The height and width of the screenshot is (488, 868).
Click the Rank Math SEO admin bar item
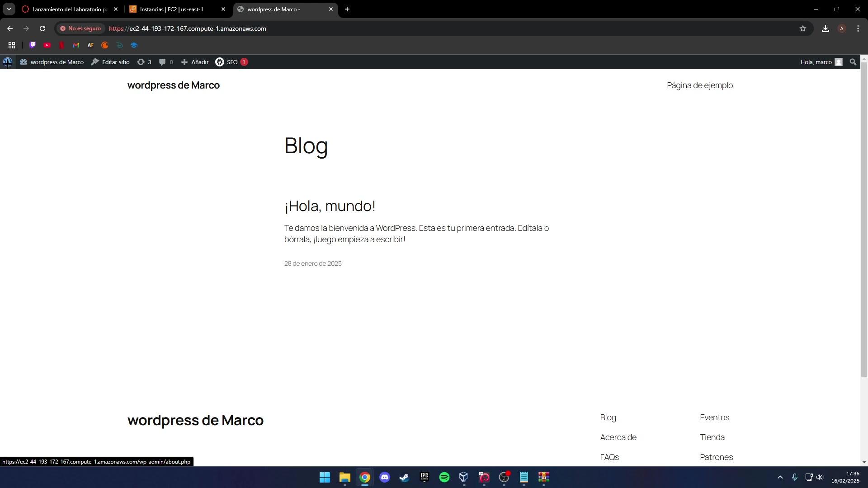click(231, 62)
